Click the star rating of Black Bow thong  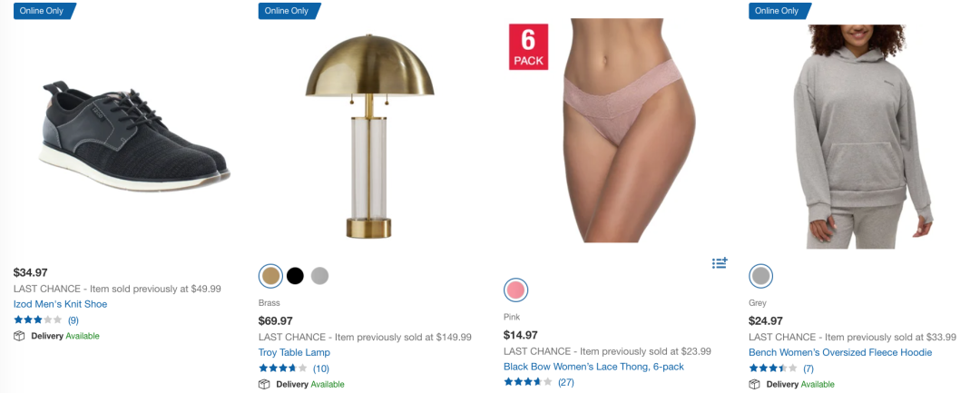pyautogui.click(x=527, y=382)
